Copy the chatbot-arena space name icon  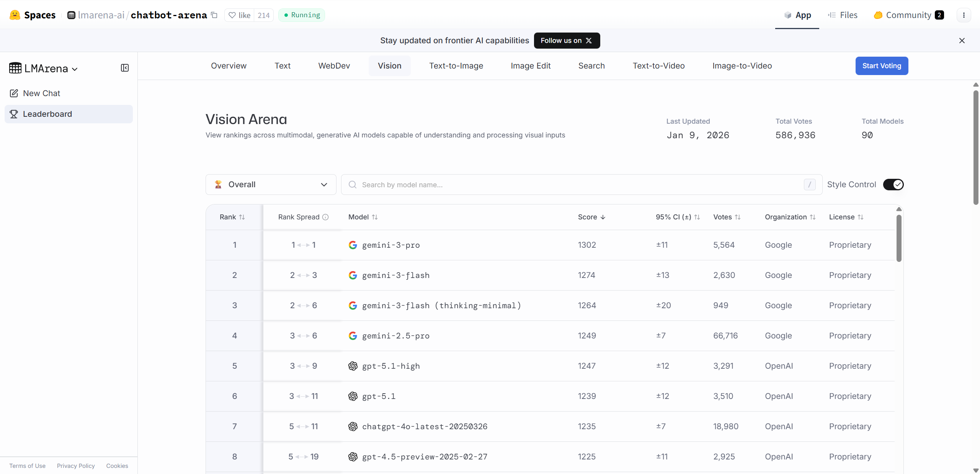click(214, 15)
